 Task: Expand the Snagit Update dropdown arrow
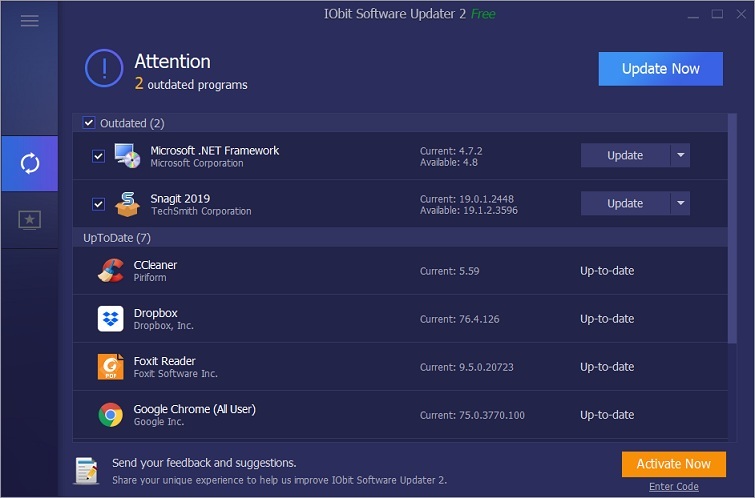coord(680,203)
